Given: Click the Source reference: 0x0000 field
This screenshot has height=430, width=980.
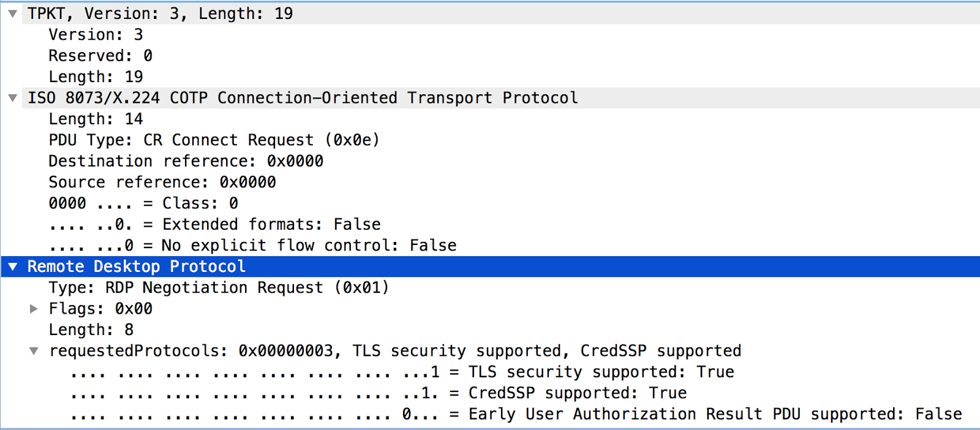Looking at the screenshot, I should (x=162, y=183).
